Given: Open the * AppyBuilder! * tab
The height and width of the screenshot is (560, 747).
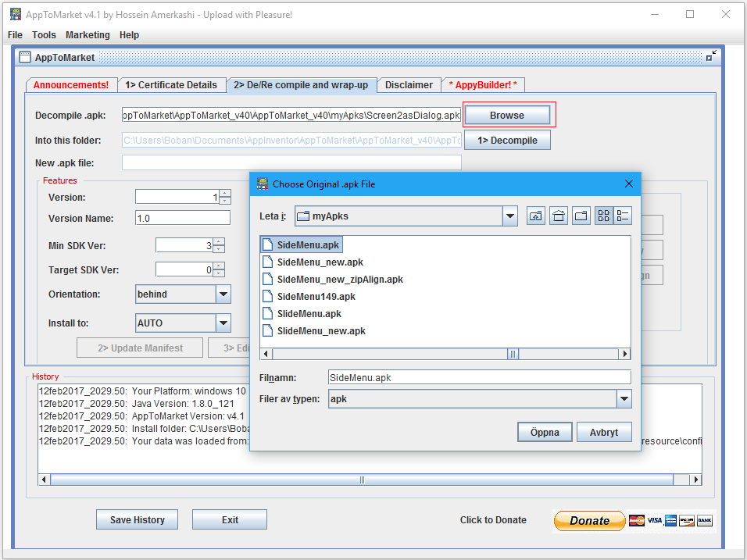Looking at the screenshot, I should (483, 85).
